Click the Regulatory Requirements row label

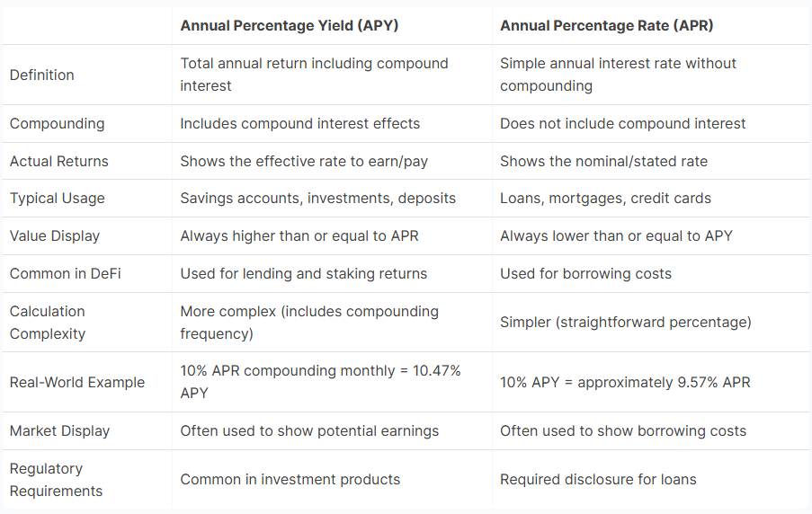[x=56, y=480]
